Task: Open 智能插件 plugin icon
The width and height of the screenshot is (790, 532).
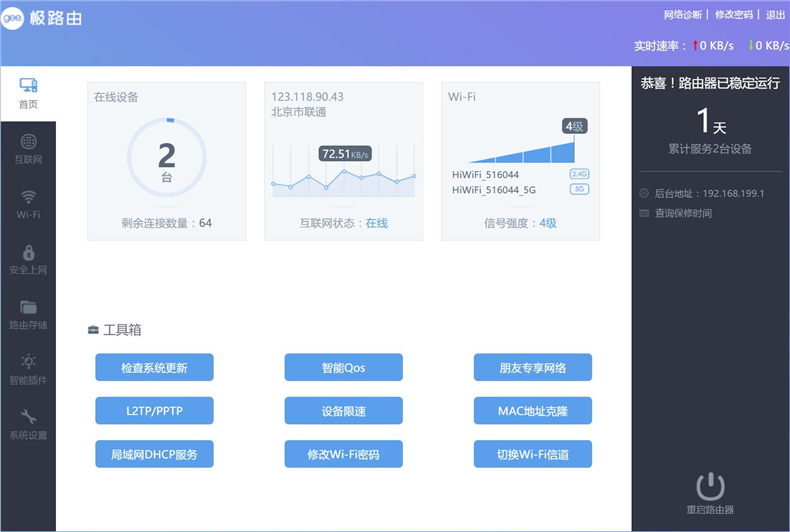Action: click(28, 362)
